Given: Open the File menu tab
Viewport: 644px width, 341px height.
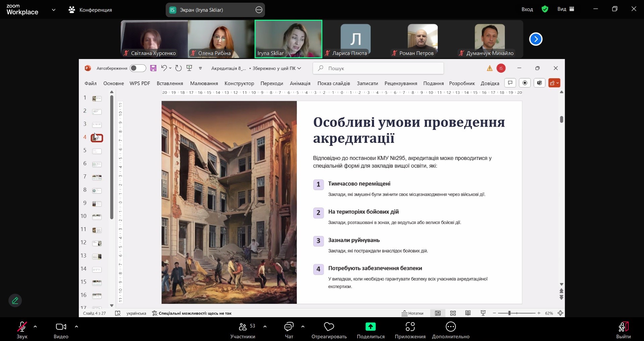Looking at the screenshot, I should point(90,83).
